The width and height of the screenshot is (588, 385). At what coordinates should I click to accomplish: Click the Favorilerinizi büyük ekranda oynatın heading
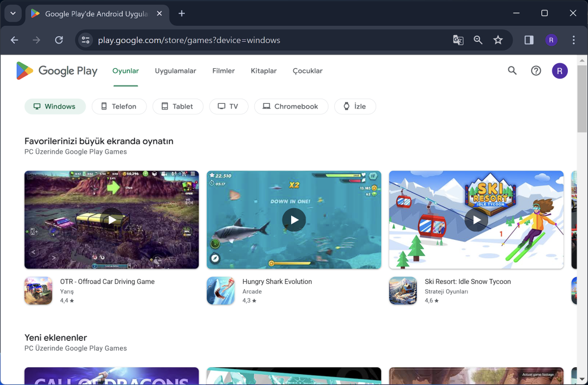(99, 141)
